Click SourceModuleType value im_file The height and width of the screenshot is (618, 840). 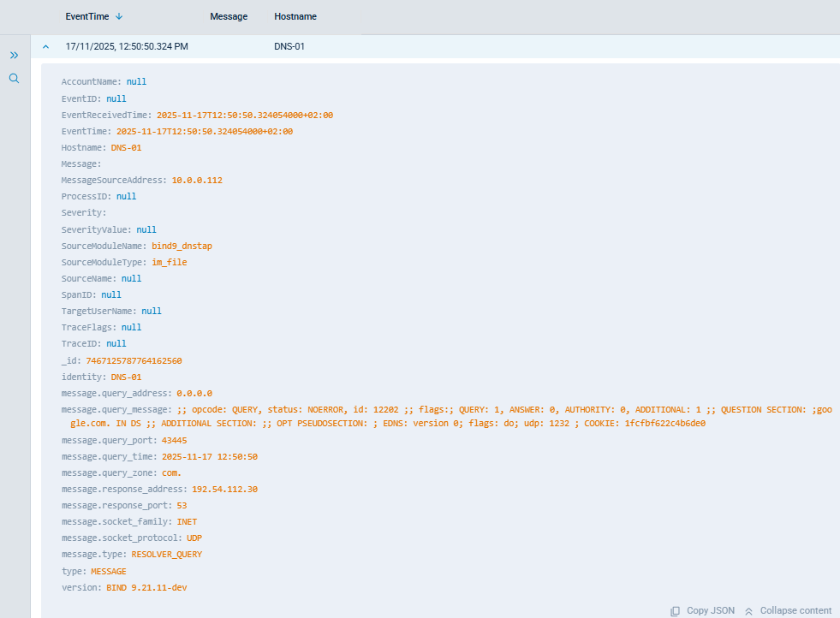click(170, 262)
